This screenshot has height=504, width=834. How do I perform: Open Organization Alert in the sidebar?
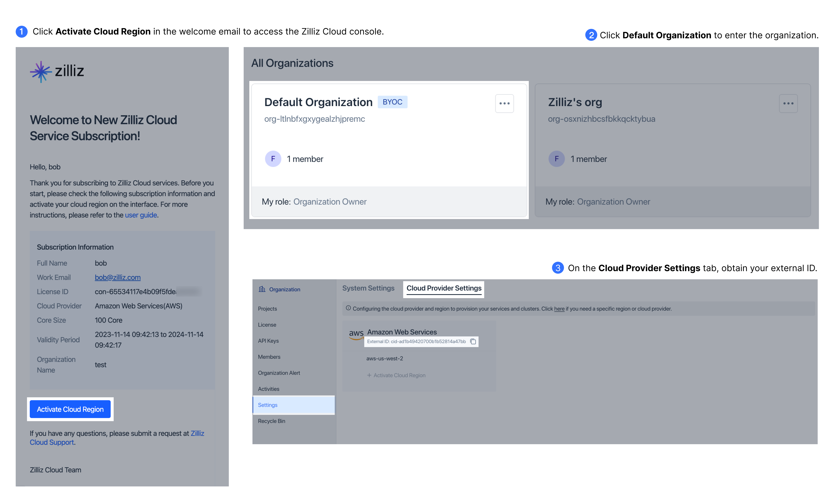coord(279,373)
